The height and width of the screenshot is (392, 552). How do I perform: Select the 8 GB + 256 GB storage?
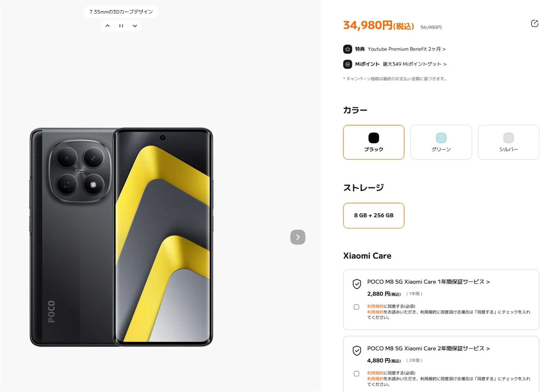(373, 216)
